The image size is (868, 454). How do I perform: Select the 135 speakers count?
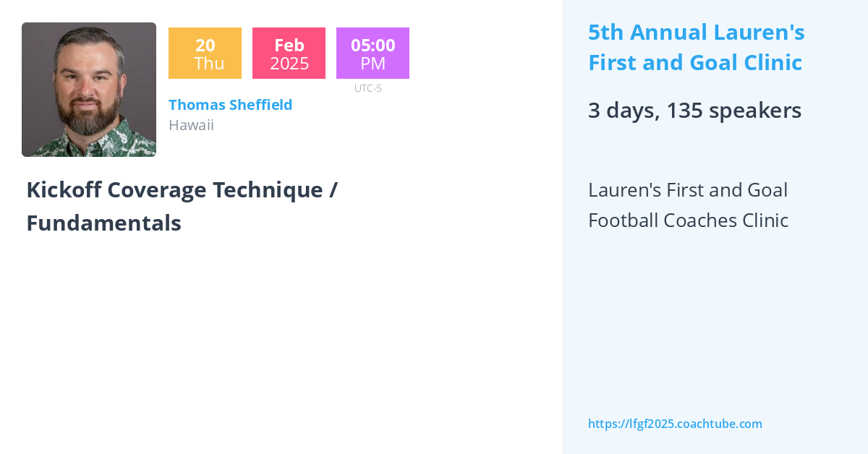(x=733, y=111)
